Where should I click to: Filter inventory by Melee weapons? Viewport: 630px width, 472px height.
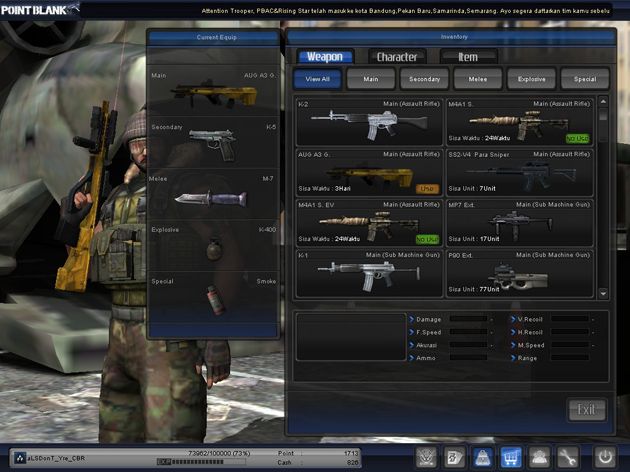pos(478,79)
